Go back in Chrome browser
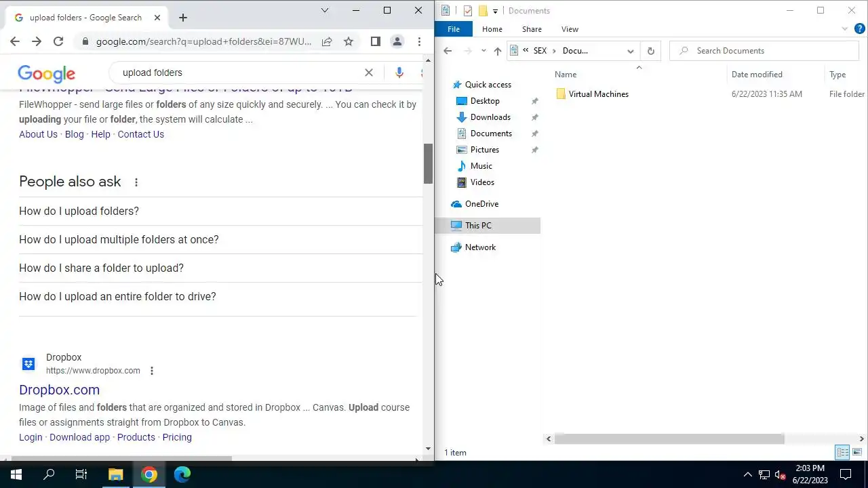 click(15, 41)
